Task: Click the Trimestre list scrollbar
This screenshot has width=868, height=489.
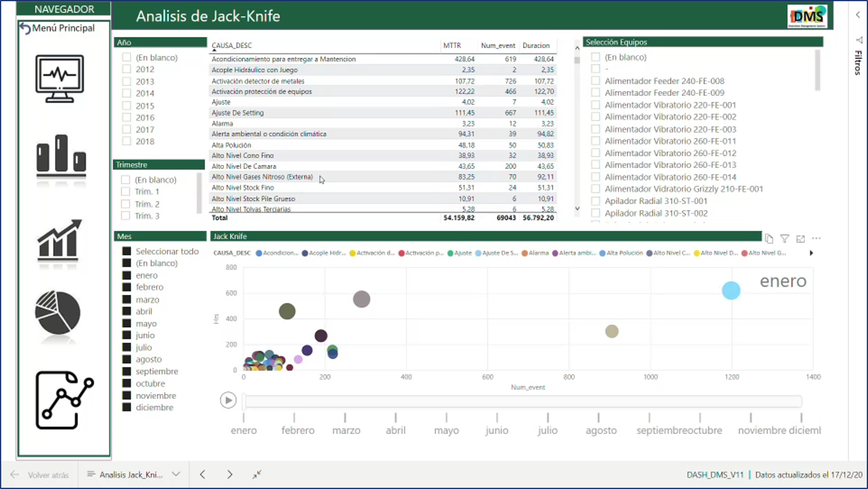Action: point(200,193)
